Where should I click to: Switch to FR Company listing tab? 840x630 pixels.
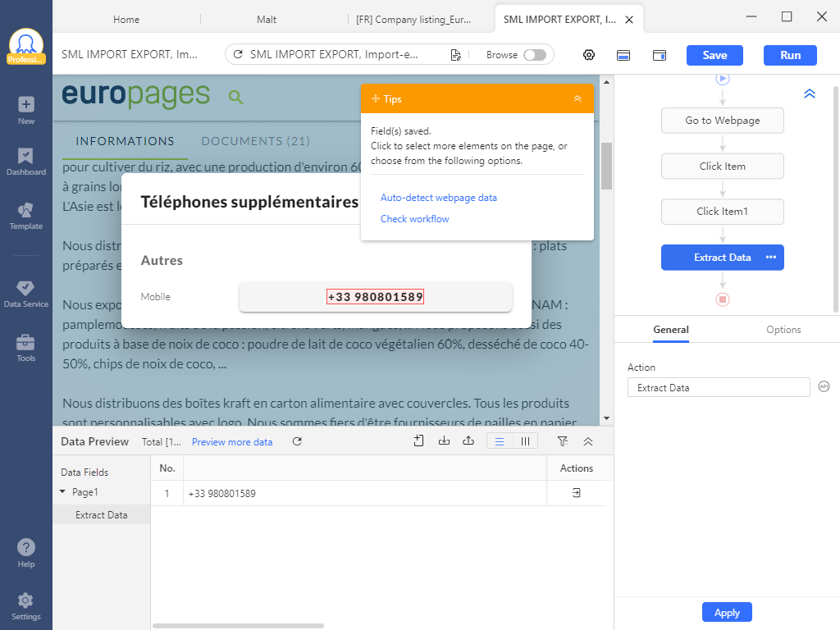tap(413, 20)
